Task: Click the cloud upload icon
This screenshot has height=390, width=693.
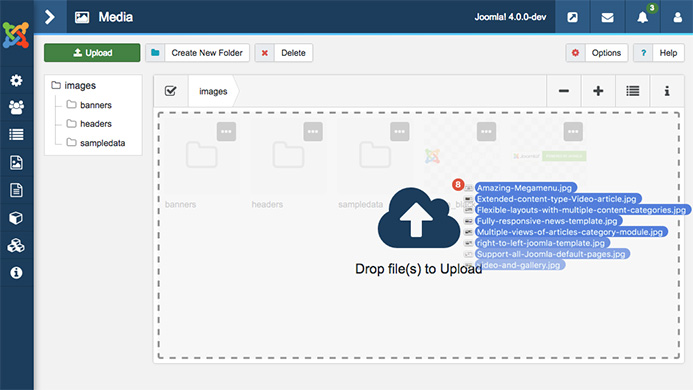Action: pos(419,218)
